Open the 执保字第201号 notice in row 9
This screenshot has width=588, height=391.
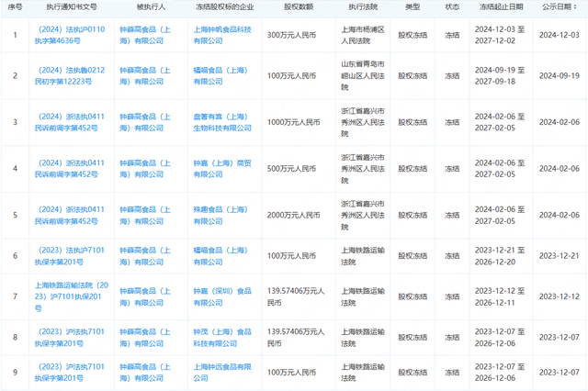(70, 373)
